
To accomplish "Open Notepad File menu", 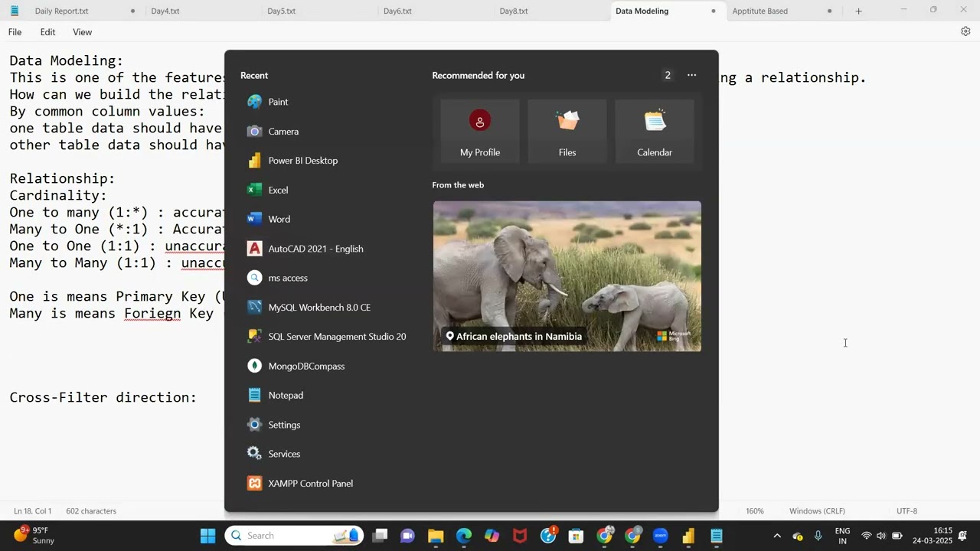I will [x=15, y=32].
